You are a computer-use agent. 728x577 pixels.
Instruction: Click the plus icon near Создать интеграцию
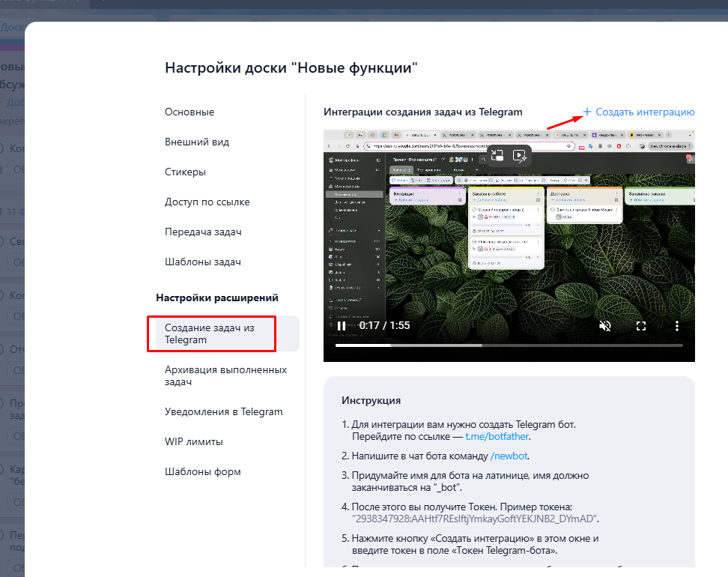click(587, 112)
